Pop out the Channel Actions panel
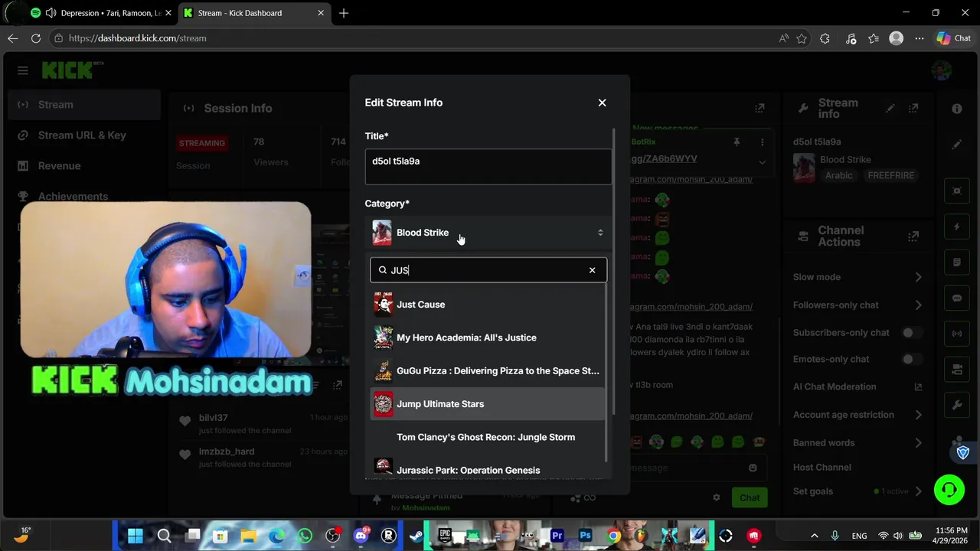 tap(913, 236)
